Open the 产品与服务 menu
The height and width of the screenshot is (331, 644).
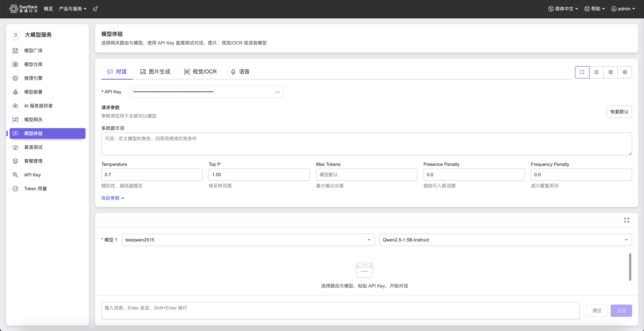73,9
